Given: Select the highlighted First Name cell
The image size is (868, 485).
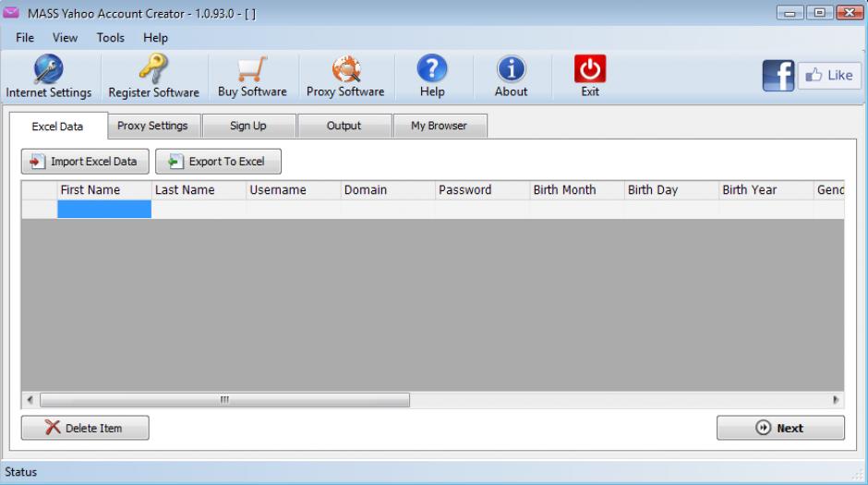Looking at the screenshot, I should 104,210.
